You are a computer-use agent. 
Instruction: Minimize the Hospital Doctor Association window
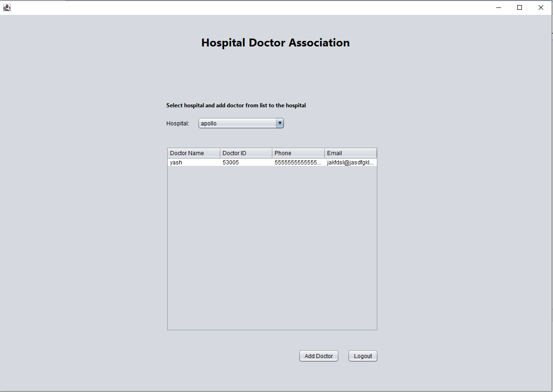(x=498, y=7)
